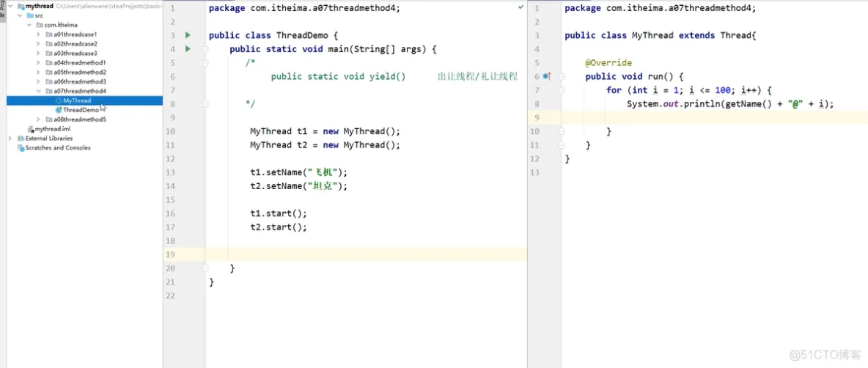
Task: Fold the block comment at line 5
Action: (x=205, y=63)
